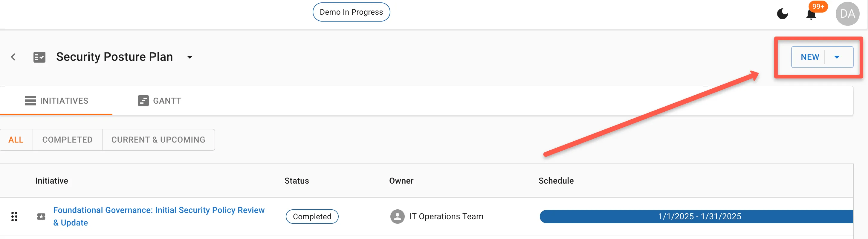Image resolution: width=868 pixels, height=239 pixels.
Task: Expand the Security Posture Plan title dropdown
Action: [x=190, y=57]
